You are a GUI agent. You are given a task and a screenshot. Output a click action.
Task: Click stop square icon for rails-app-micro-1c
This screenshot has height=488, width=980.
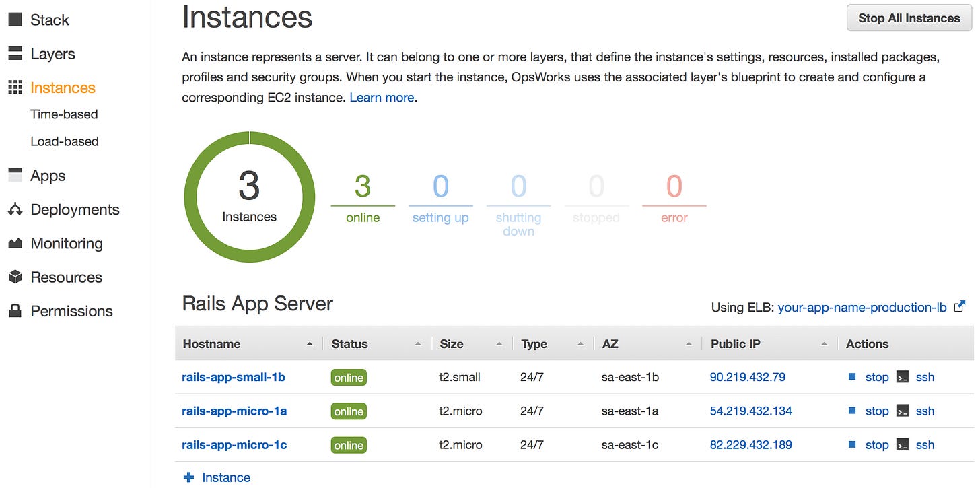click(x=853, y=444)
